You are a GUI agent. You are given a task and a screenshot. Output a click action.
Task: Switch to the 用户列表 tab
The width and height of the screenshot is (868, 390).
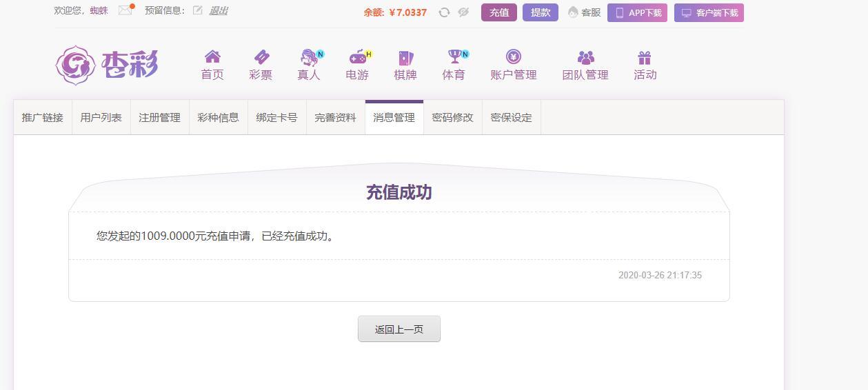point(101,117)
